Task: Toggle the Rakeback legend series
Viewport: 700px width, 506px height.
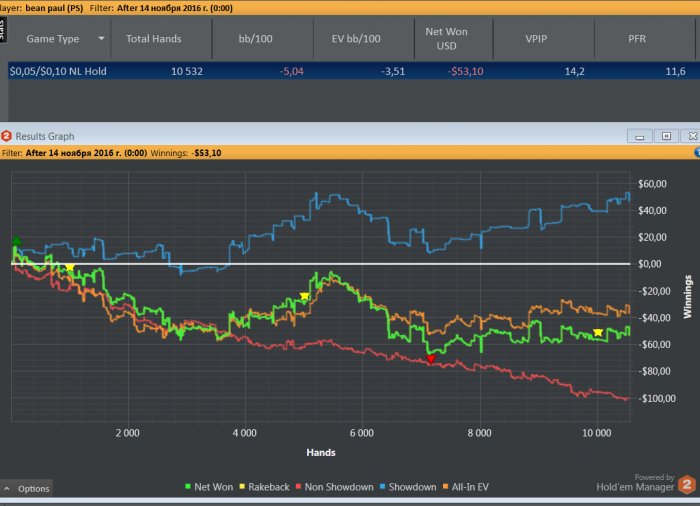Action: (x=265, y=487)
